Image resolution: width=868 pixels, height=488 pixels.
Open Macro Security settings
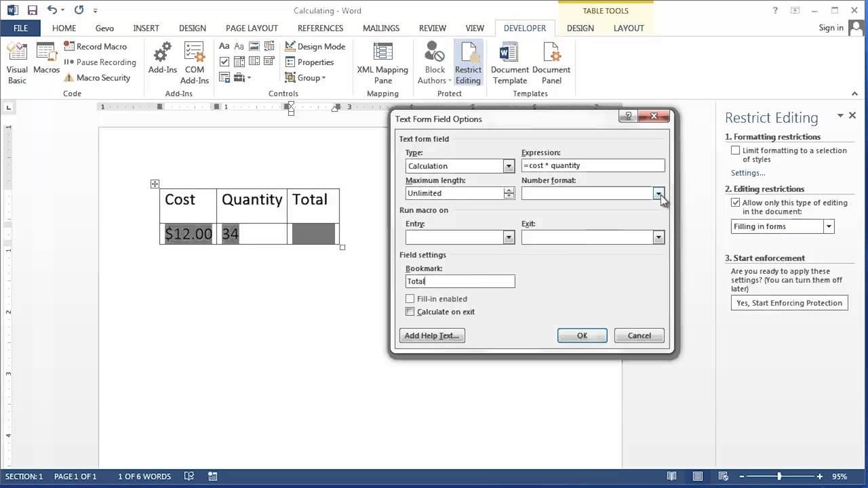pos(97,78)
